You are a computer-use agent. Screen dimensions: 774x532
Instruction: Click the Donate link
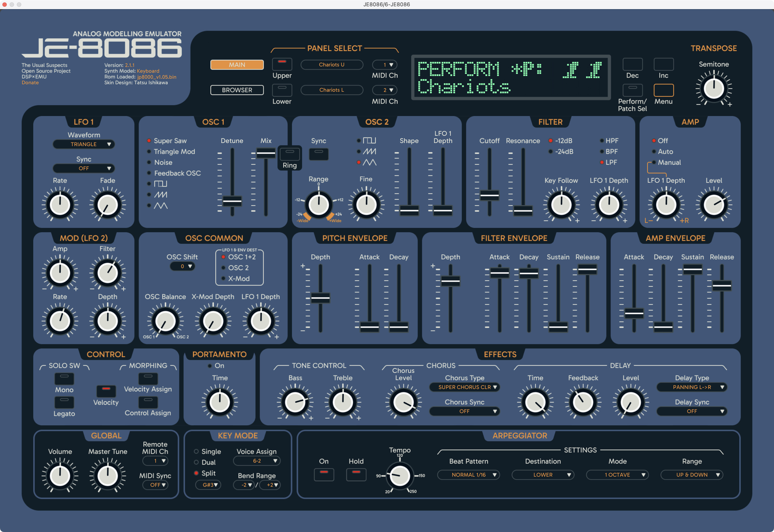coord(30,83)
